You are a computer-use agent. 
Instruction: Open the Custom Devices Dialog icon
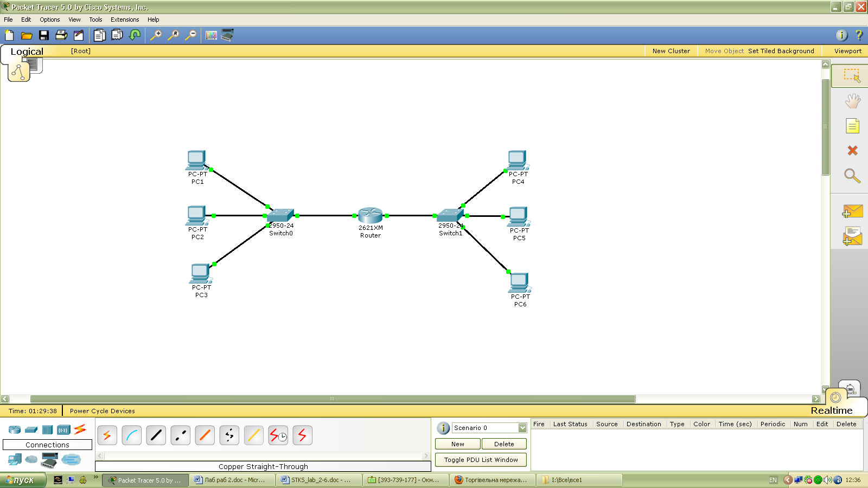[x=227, y=36]
